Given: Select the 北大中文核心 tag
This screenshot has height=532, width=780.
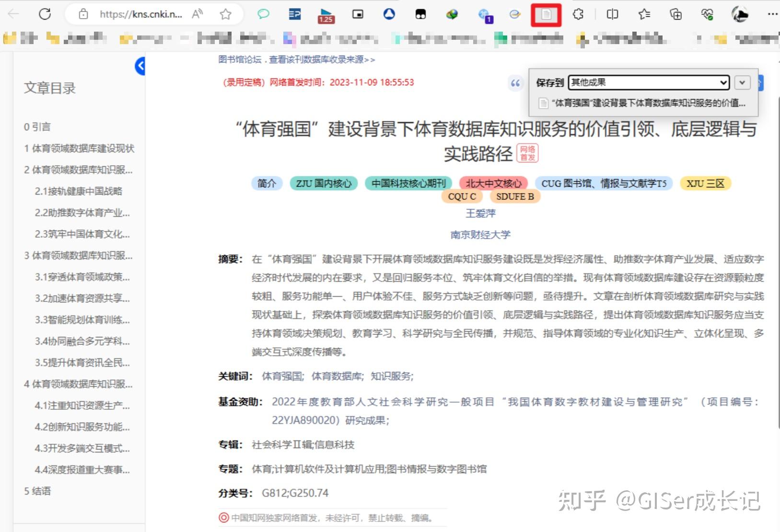Looking at the screenshot, I should [x=493, y=183].
